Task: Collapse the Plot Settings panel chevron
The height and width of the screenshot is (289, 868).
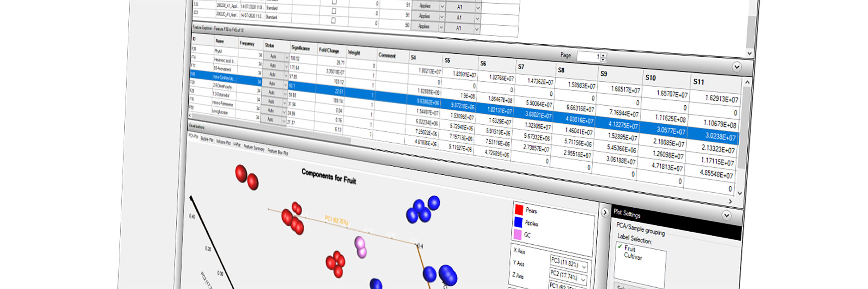Action: point(726,215)
